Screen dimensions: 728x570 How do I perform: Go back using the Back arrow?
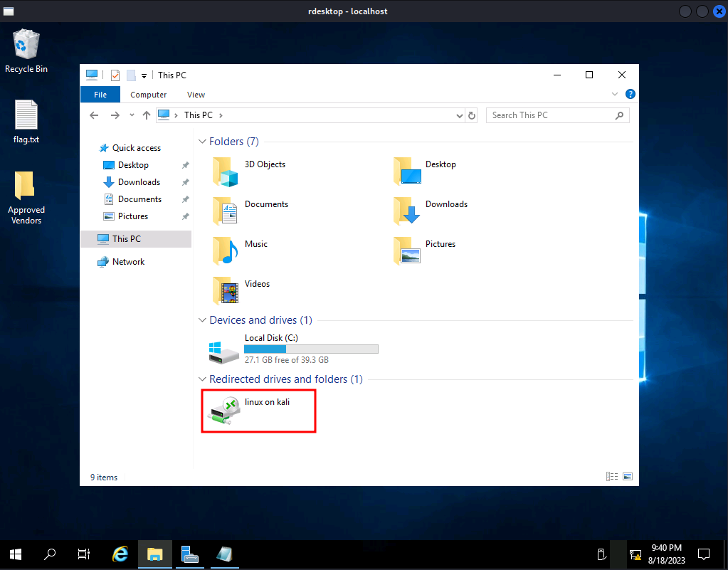(x=94, y=115)
